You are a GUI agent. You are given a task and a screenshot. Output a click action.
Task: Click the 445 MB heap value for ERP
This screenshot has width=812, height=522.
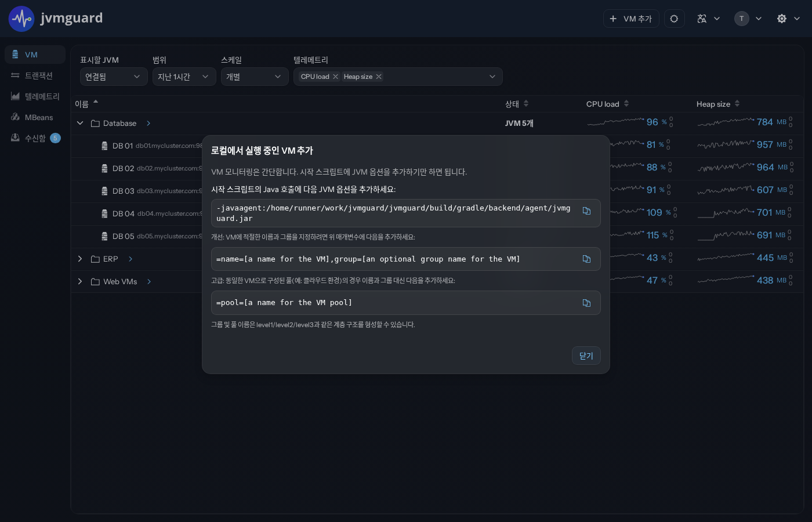point(772,258)
